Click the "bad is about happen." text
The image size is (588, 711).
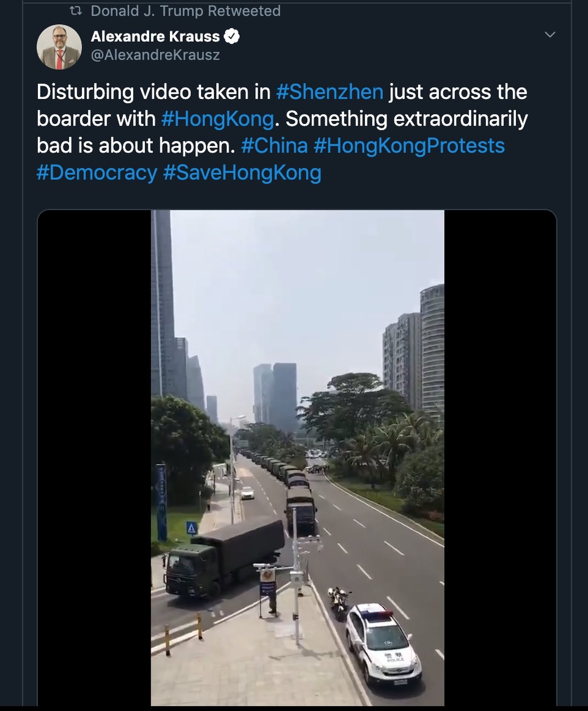coord(136,146)
